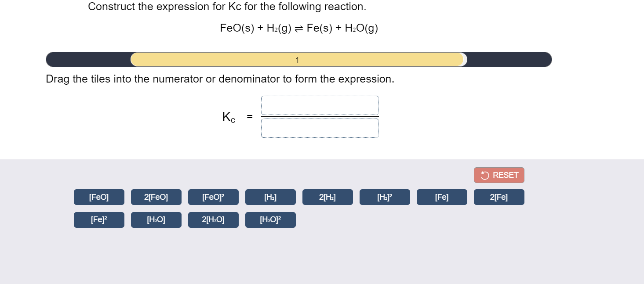
Task: Select the [H₂O] tile
Action: (x=156, y=219)
